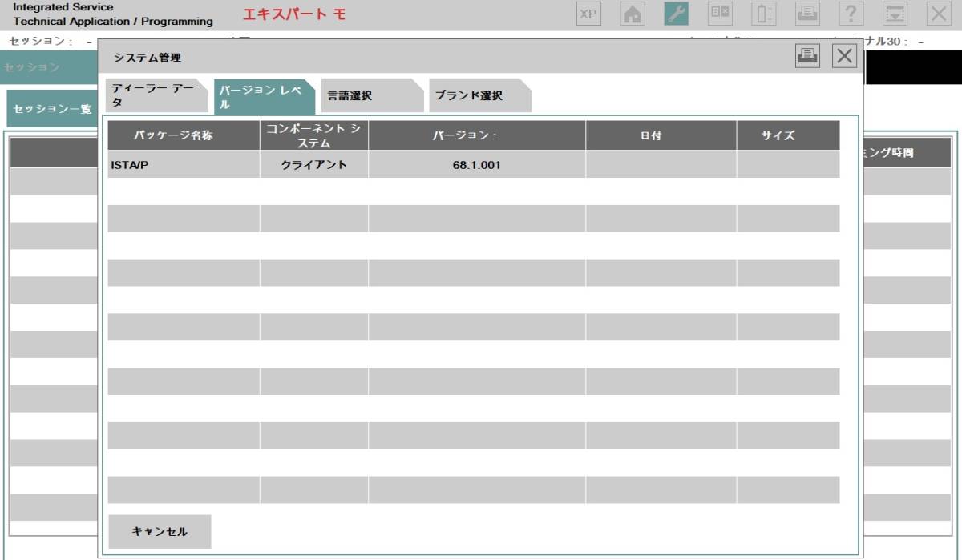Close the システム管理 dialog
The height and width of the screenshot is (560, 962).
(844, 56)
